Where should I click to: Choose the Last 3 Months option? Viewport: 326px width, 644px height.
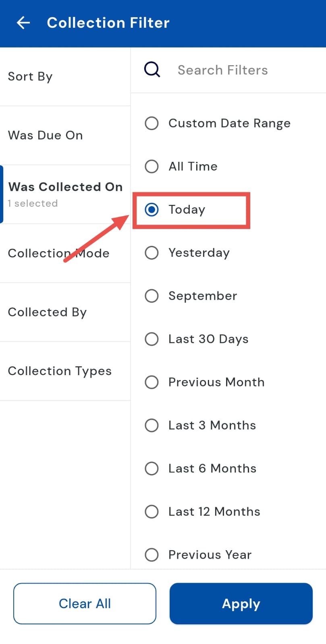click(152, 425)
